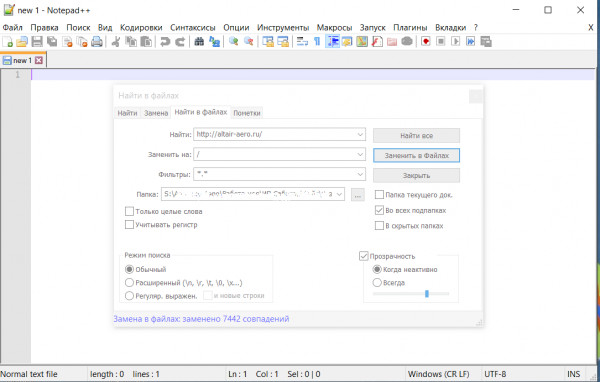Click the '...' folder browse button
The width and height of the screenshot is (600, 382).
(358, 195)
